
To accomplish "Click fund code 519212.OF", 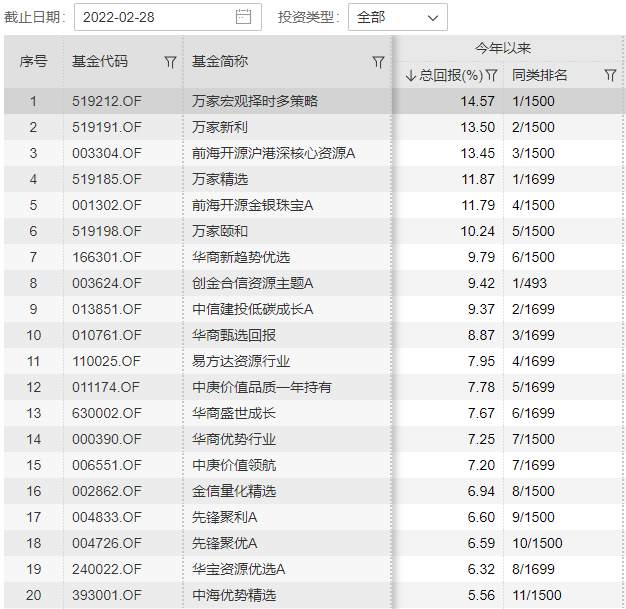I will tap(107, 101).
